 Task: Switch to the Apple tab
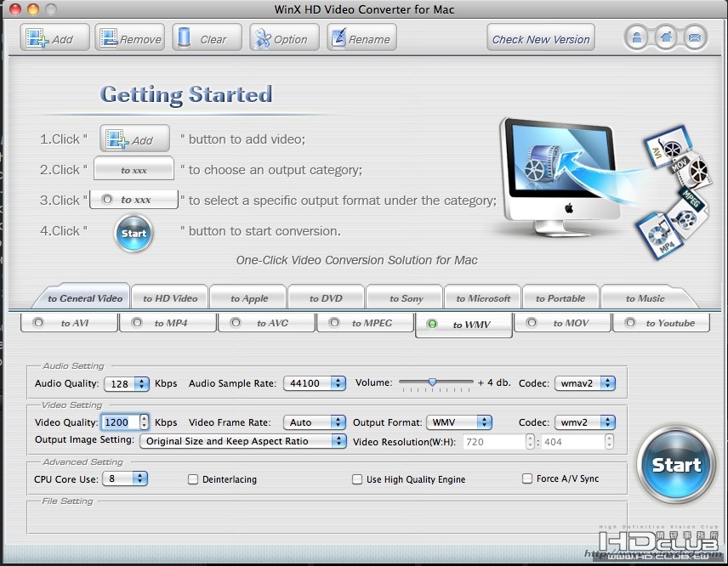pos(249,298)
